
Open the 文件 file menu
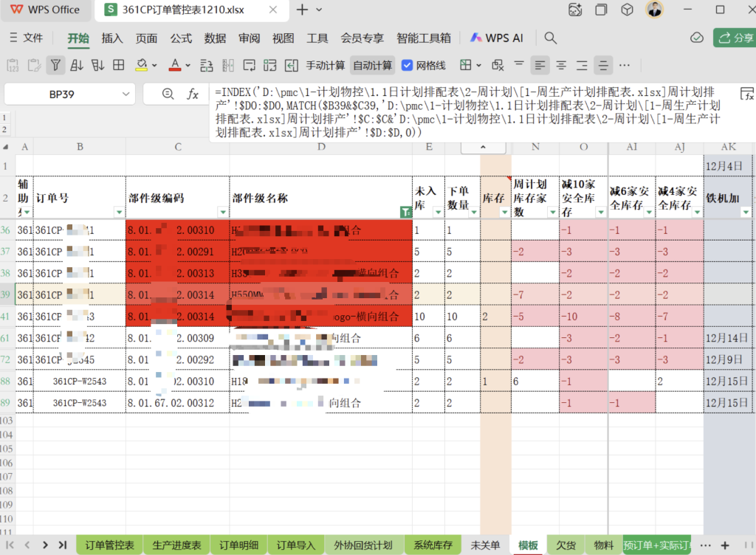click(x=27, y=38)
